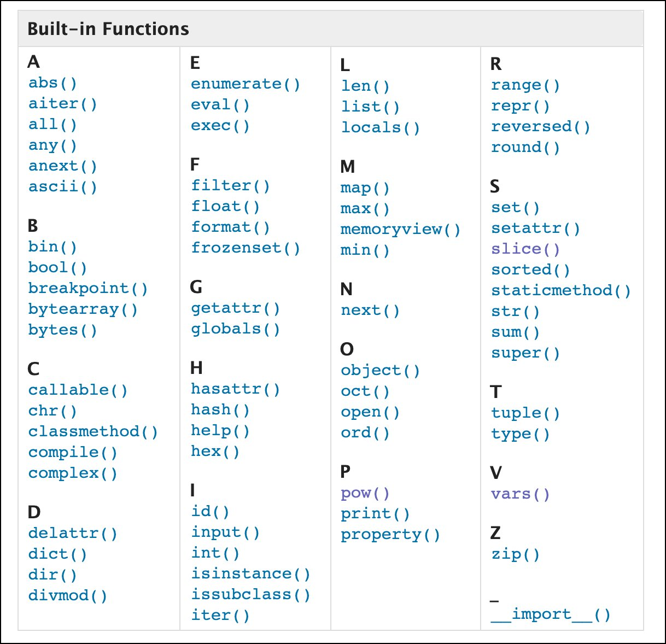Image resolution: width=666 pixels, height=644 pixels.
Task: Visit the visited pow() link
Action: (x=365, y=493)
